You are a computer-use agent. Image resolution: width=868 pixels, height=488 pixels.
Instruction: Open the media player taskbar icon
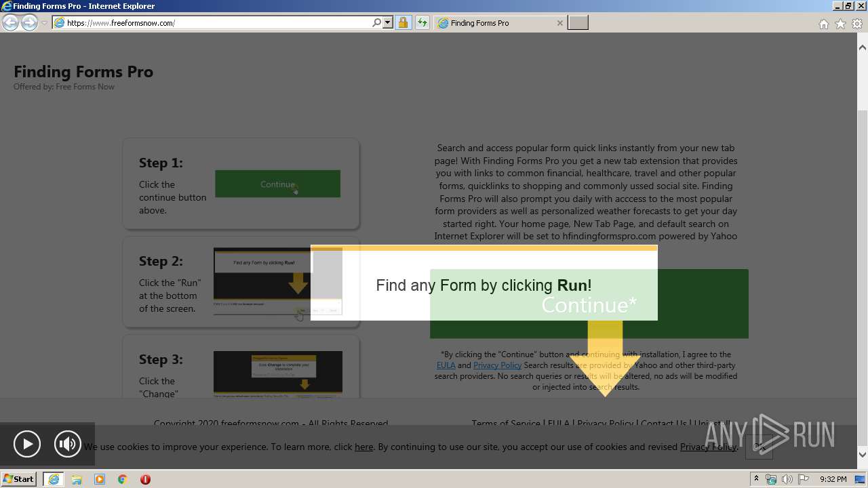pyautogui.click(x=100, y=479)
